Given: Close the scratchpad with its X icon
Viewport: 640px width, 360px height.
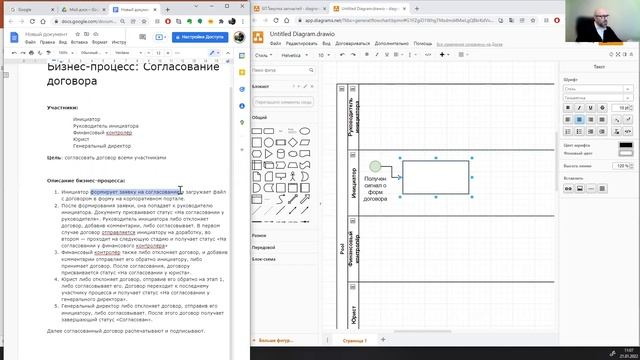Looking at the screenshot, I should (x=312, y=87).
